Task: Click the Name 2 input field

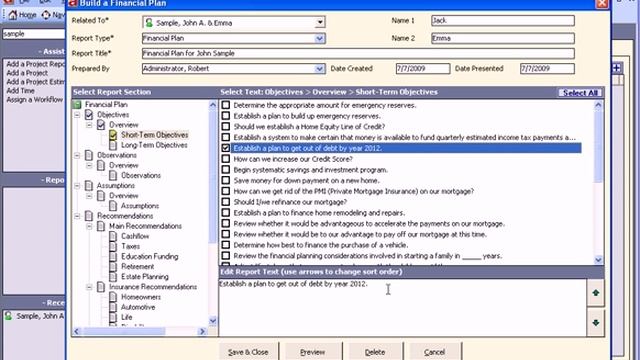Action: click(x=503, y=38)
